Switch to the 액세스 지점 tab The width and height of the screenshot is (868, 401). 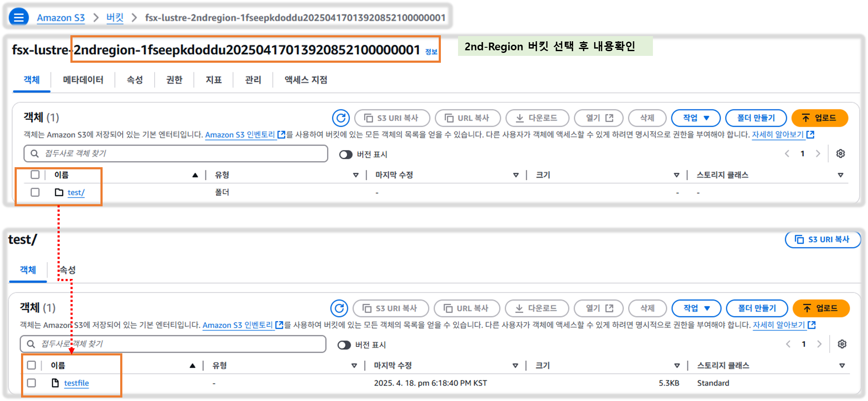(x=306, y=80)
